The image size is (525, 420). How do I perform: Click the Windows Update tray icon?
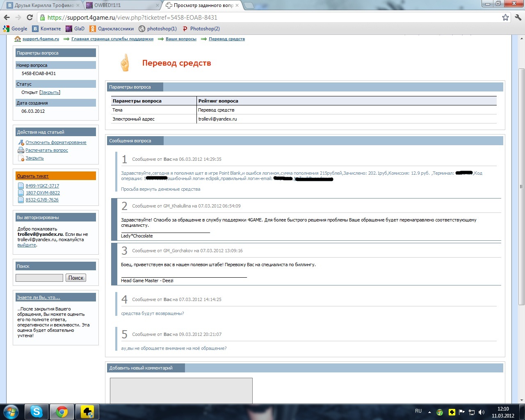tap(440, 412)
